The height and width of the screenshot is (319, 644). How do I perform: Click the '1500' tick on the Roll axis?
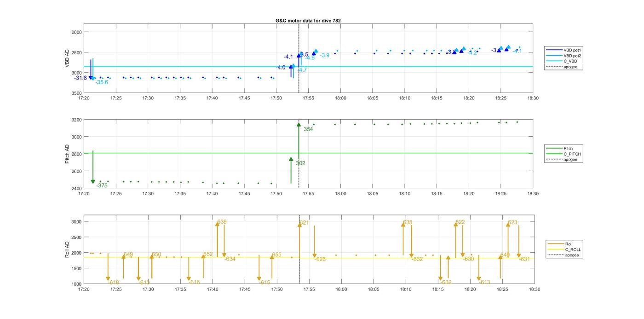click(x=76, y=268)
